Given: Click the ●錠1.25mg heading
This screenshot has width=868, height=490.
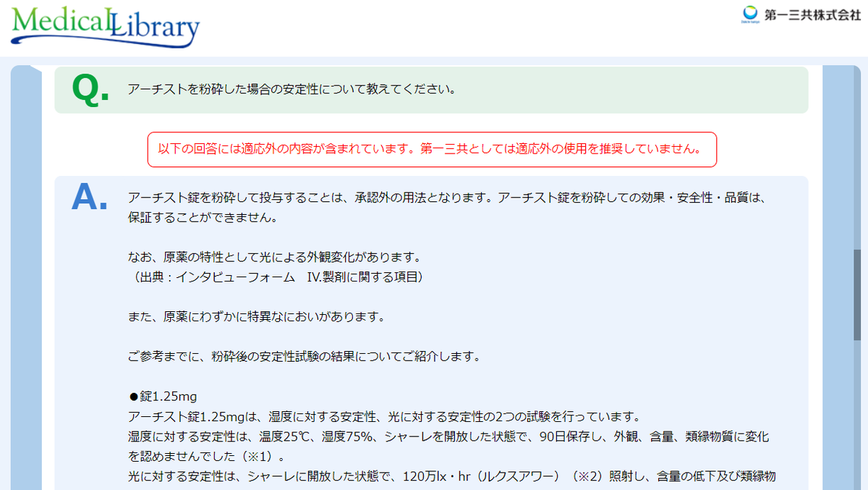Looking at the screenshot, I should (x=163, y=397).
